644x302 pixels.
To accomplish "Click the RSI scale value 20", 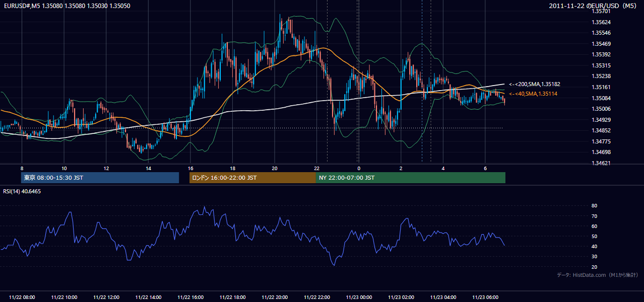I will [x=595, y=267].
